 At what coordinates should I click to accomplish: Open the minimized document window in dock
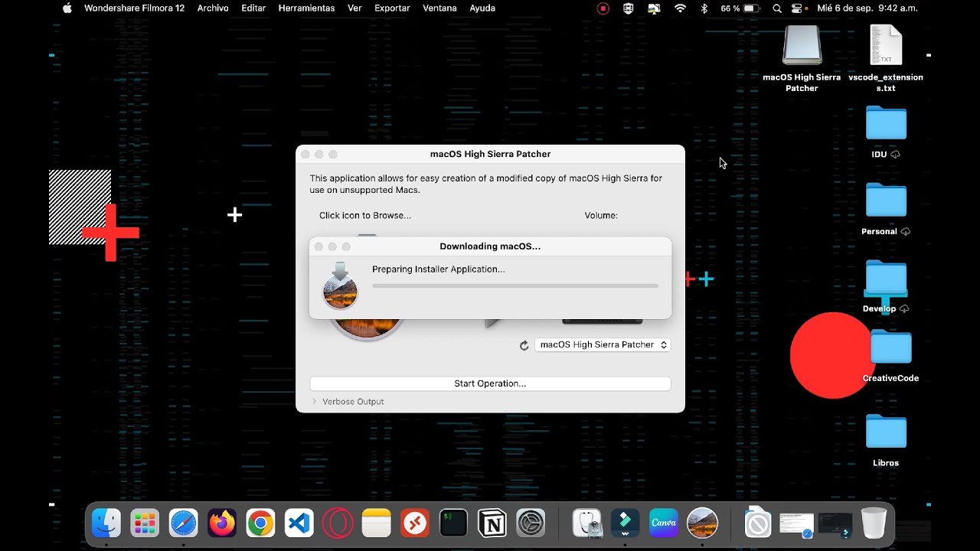coord(796,524)
